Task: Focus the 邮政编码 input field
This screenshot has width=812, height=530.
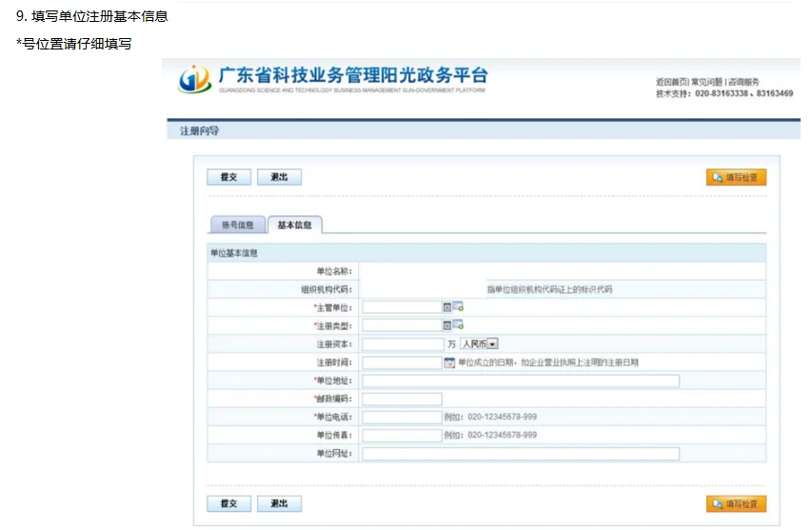Action: [402, 399]
